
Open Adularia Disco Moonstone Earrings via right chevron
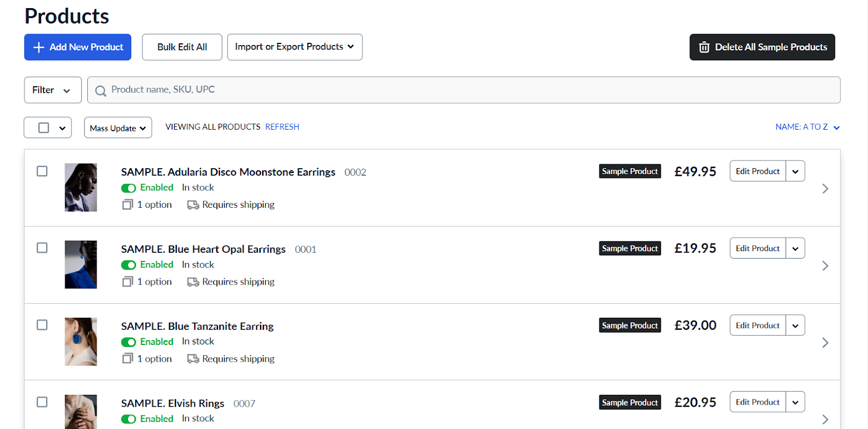click(x=825, y=189)
